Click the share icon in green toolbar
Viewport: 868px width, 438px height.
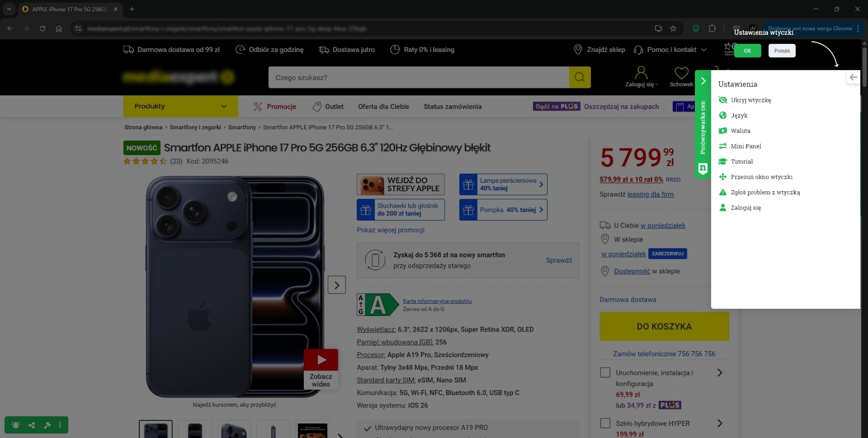32,425
